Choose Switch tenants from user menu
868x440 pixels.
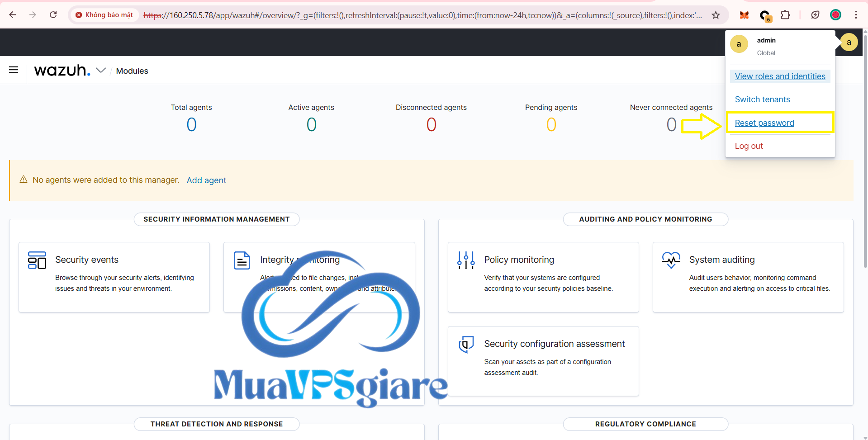pyautogui.click(x=762, y=99)
